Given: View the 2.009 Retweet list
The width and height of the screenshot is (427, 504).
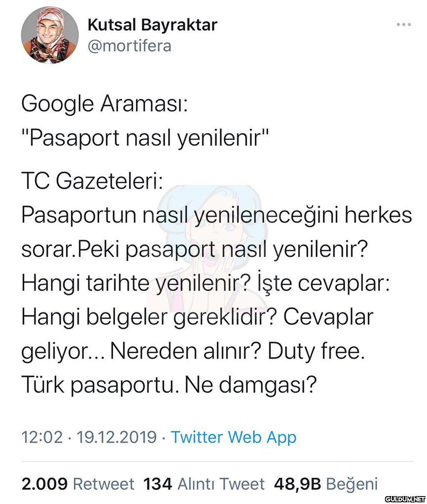Looking at the screenshot, I should 78,484.
